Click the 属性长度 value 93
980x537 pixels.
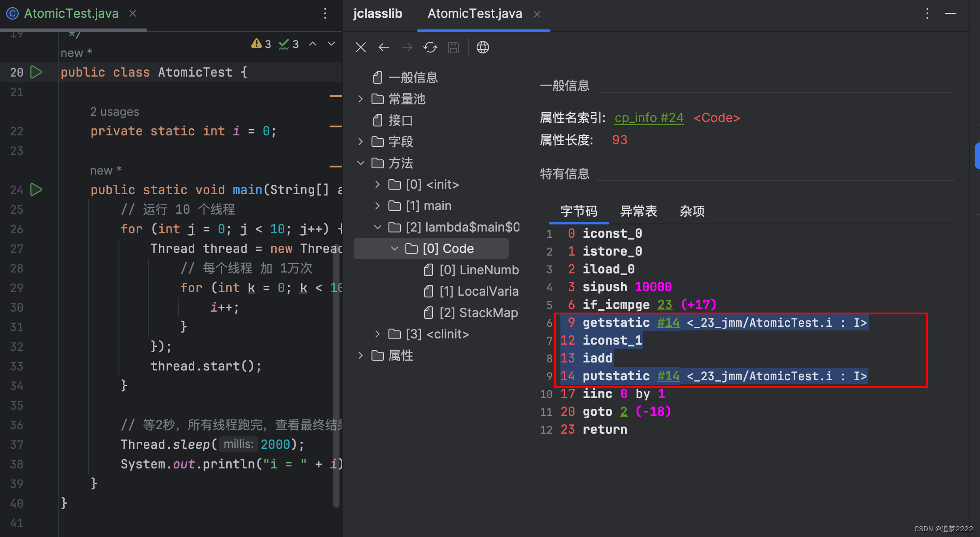(620, 140)
